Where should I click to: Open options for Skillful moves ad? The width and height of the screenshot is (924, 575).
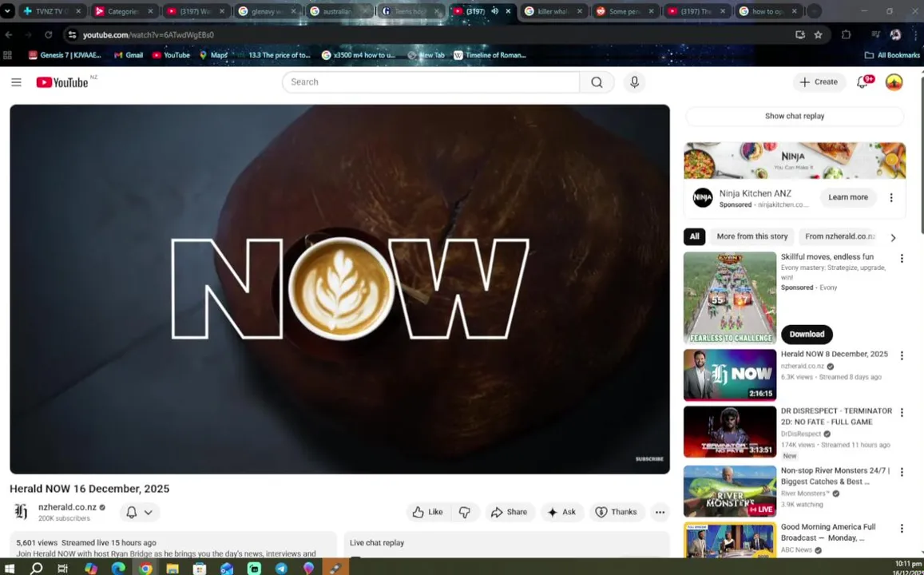pyautogui.click(x=902, y=259)
